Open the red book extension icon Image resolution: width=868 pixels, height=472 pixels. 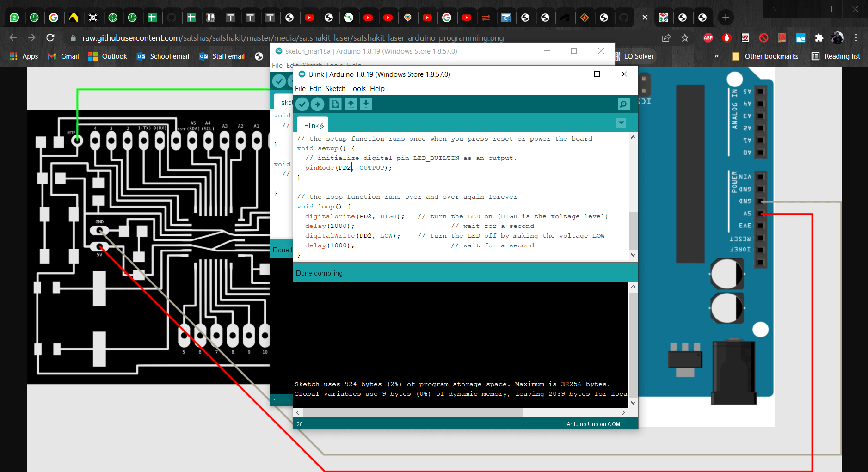tap(782, 38)
